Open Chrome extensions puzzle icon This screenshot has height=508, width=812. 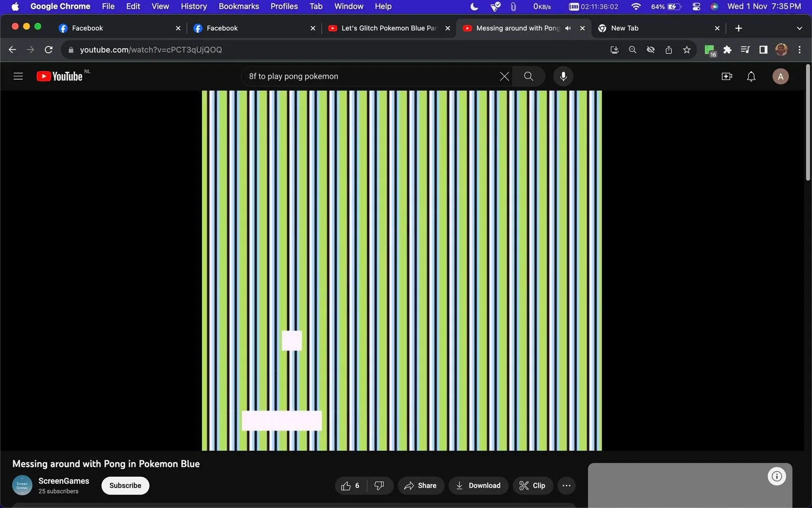(727, 50)
